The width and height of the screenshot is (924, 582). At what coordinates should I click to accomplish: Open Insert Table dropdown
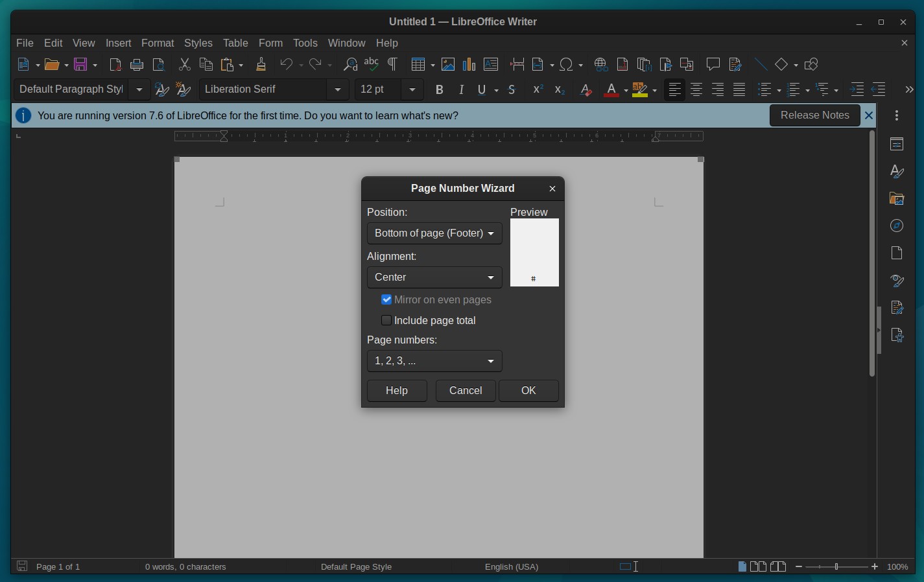coord(432,65)
